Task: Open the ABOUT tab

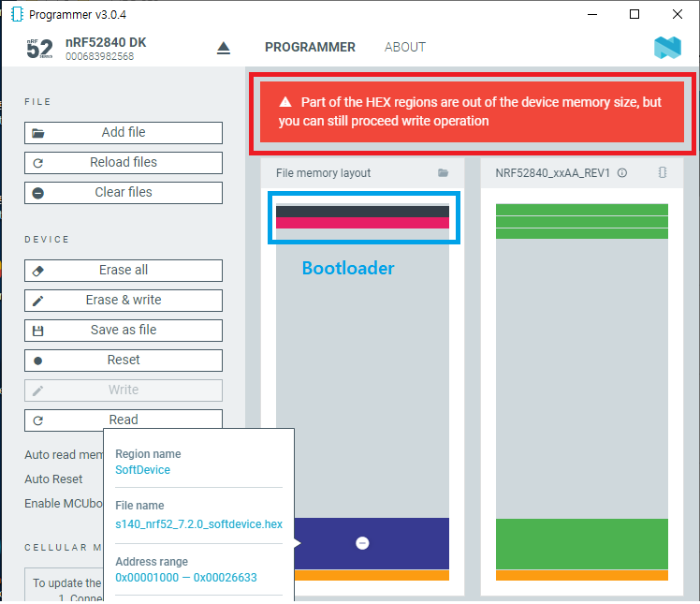Action: click(405, 47)
